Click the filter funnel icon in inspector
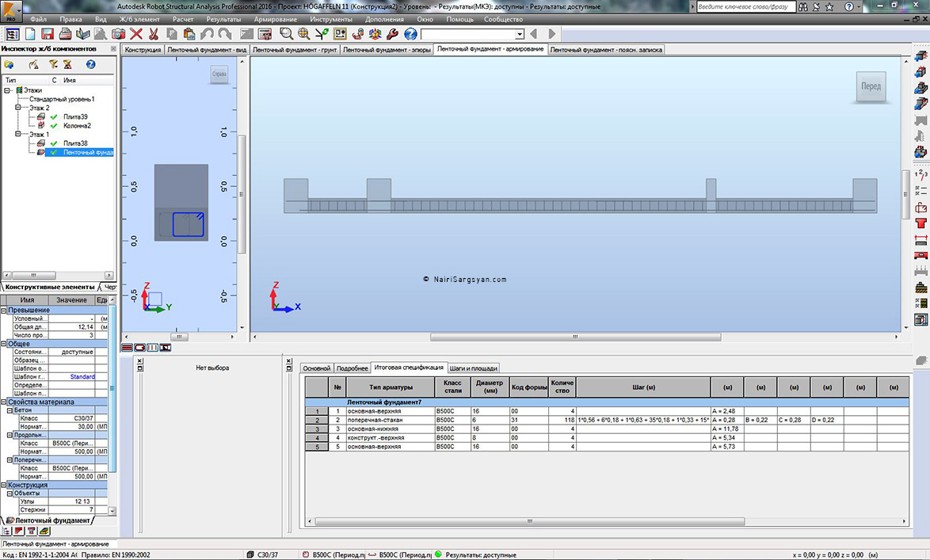The image size is (930, 560). pyautogui.click(x=53, y=64)
